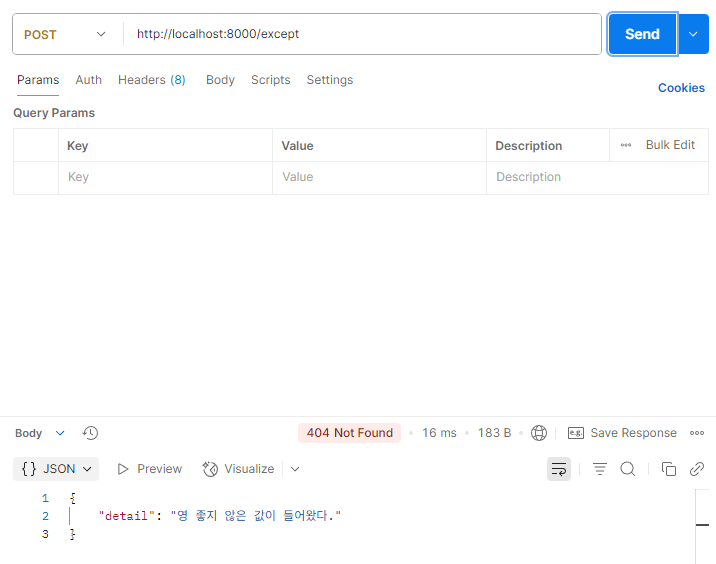Image resolution: width=716 pixels, height=564 pixels.
Task: Switch to the Scripts tab
Action: click(270, 80)
